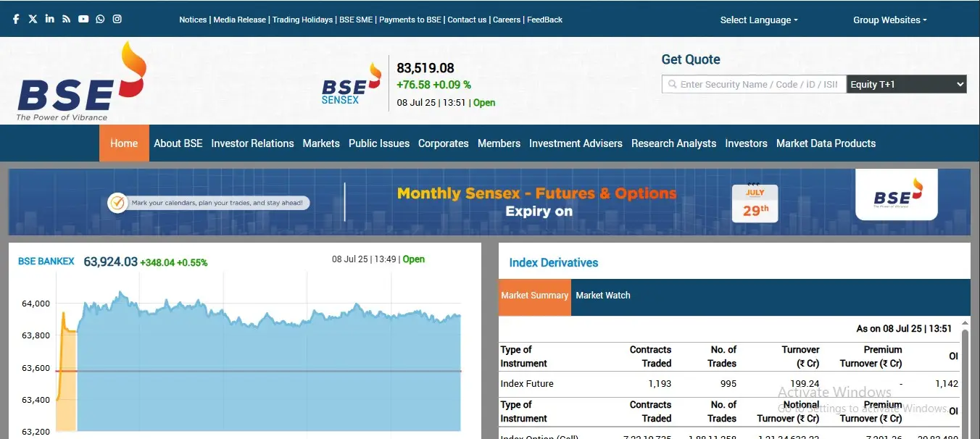
Task: Open the Contact us page
Action: (x=467, y=20)
